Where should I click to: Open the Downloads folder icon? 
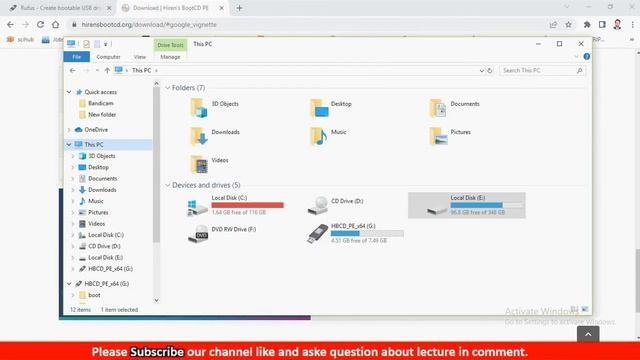199,136
